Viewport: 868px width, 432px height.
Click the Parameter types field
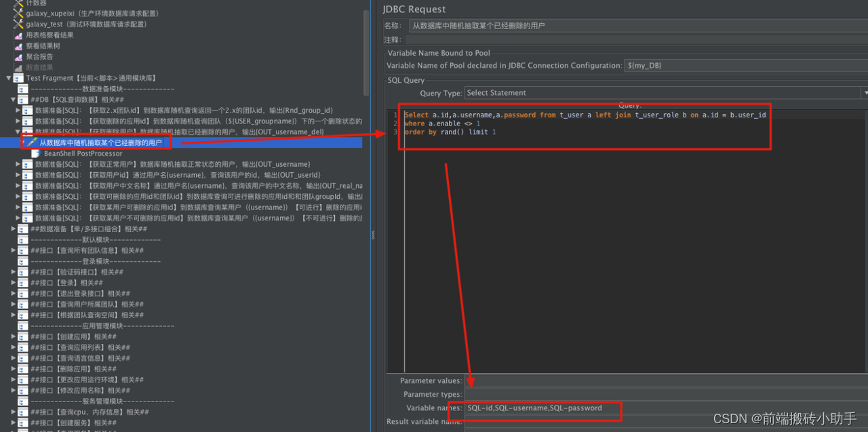665,394
